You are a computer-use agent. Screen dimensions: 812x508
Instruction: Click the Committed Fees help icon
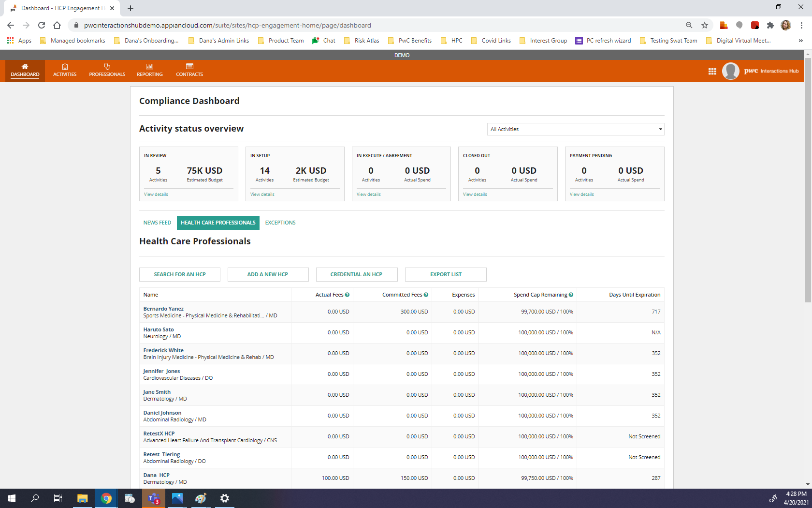click(426, 295)
